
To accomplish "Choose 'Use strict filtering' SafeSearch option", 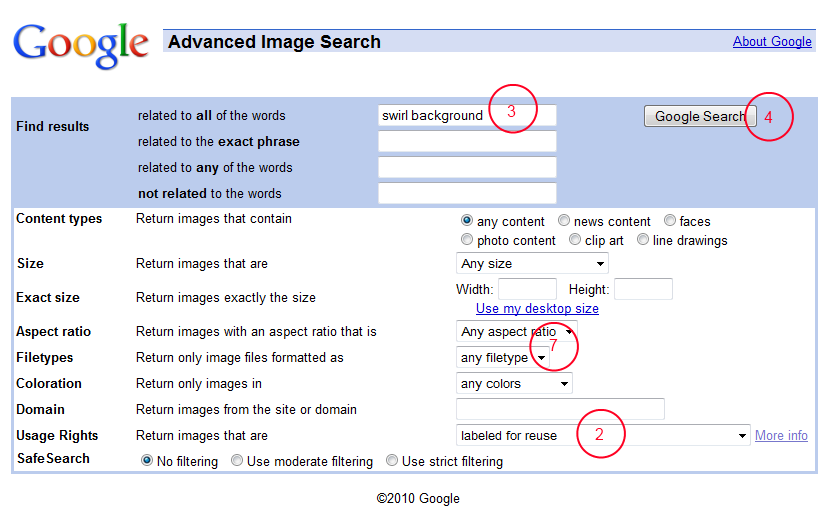I will point(392,460).
